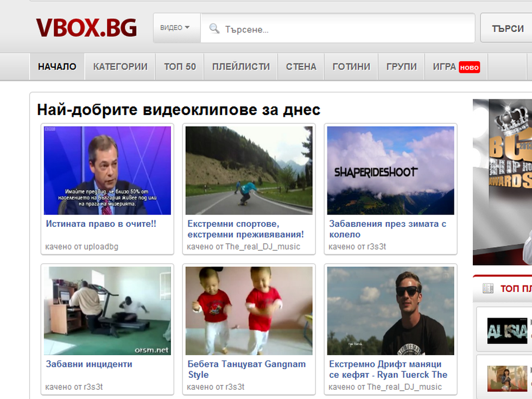The height and width of the screenshot is (399, 532).
Task: Click the title Забавления през зимата с колело
Action: pyautogui.click(x=388, y=229)
